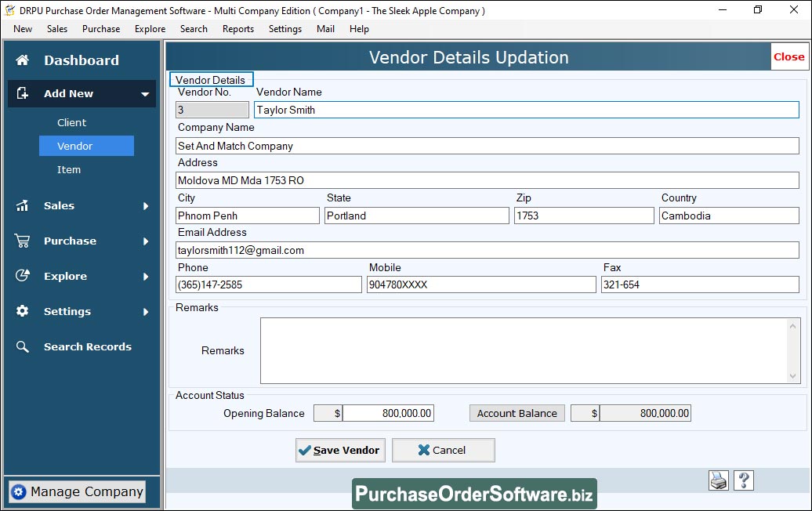Open the New menu
Screen dimensions: 812x511
pyautogui.click(x=23, y=29)
